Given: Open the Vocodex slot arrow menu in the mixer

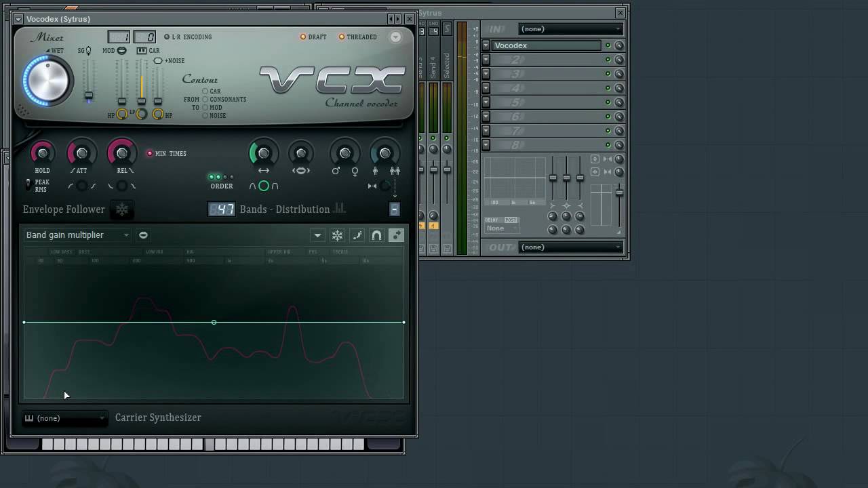Looking at the screenshot, I should click(486, 45).
